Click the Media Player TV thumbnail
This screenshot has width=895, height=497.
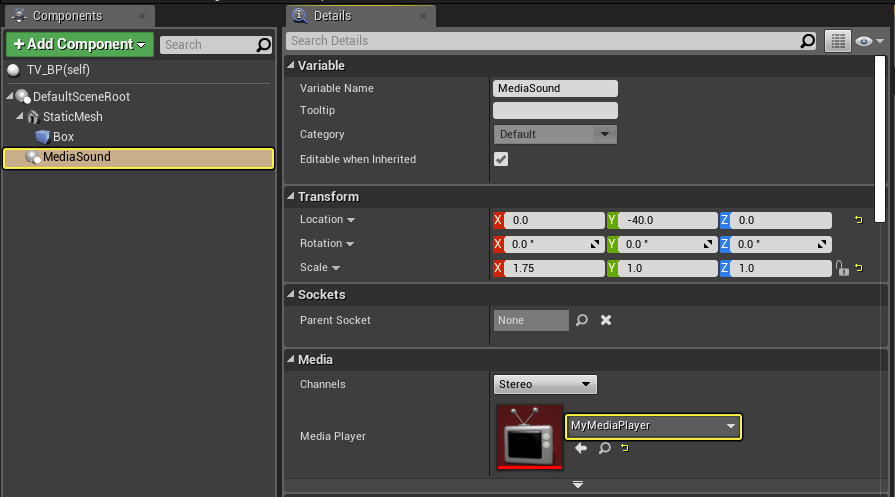pyautogui.click(x=529, y=436)
